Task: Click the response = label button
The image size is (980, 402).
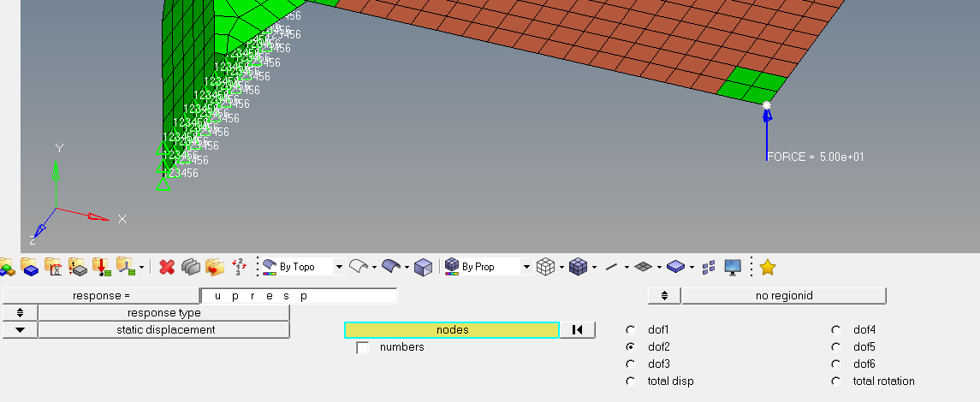Action: pyautogui.click(x=101, y=296)
